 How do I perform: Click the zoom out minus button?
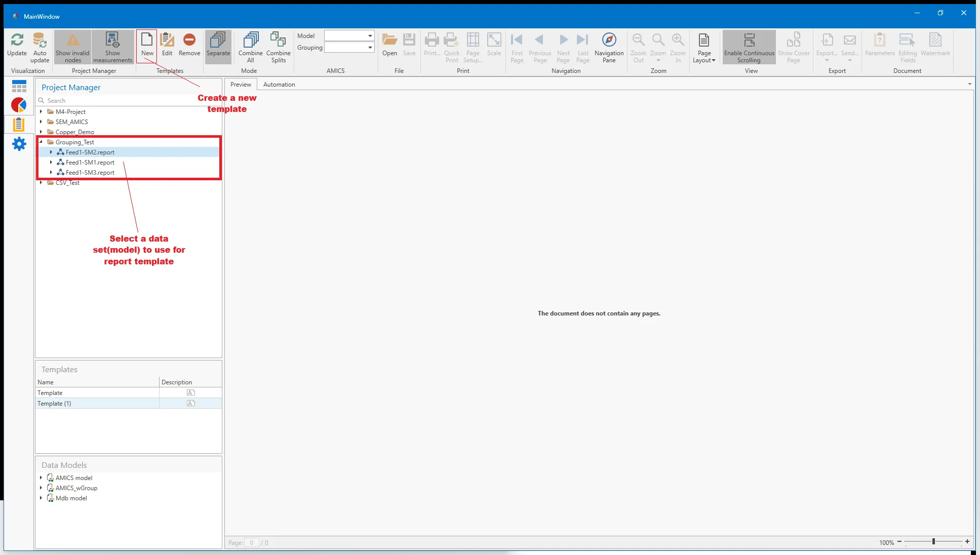[x=899, y=541]
